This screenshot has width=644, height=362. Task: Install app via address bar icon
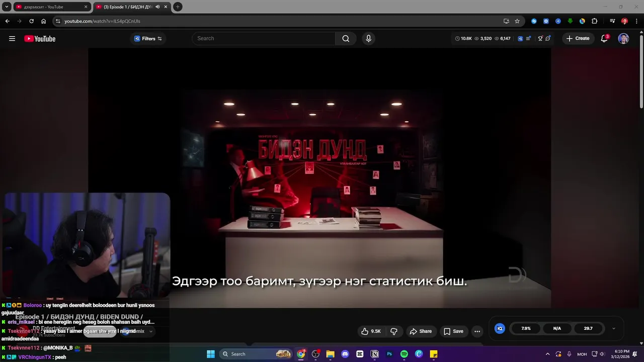click(x=506, y=21)
